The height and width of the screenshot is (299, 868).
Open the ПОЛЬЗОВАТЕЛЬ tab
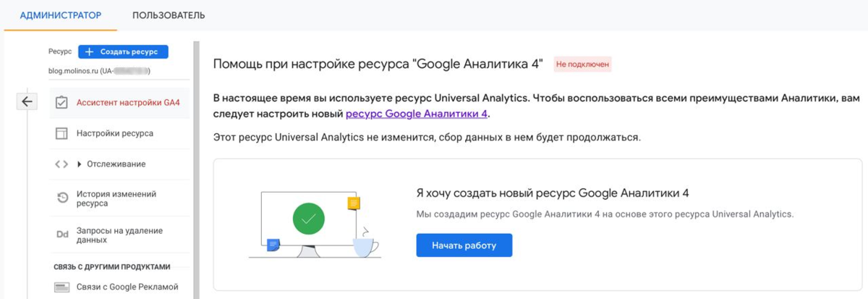click(x=169, y=15)
